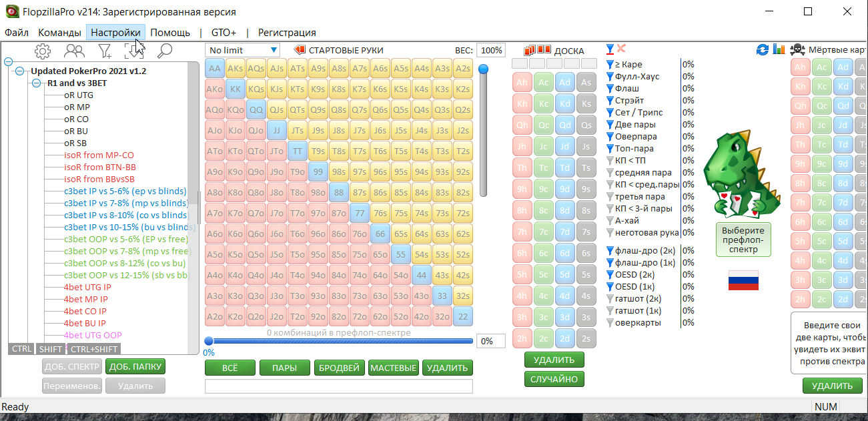Viewport: 868px width, 421px height.
Task: Pick the Ah card in the board grid
Action: click(522, 83)
